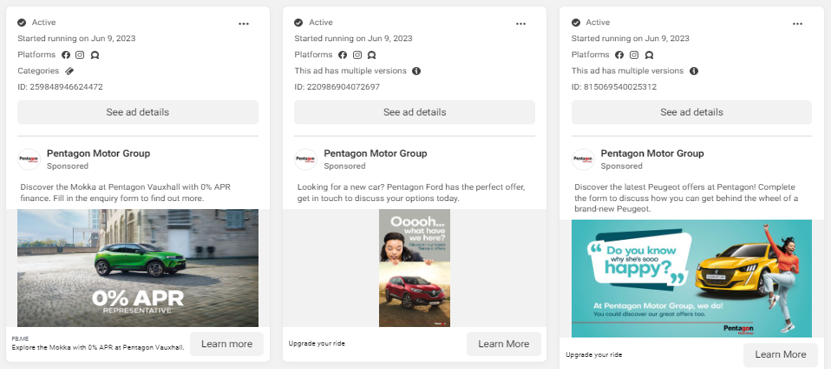
Task: Click Audience Network icon on Ford ad card
Action: tap(372, 55)
